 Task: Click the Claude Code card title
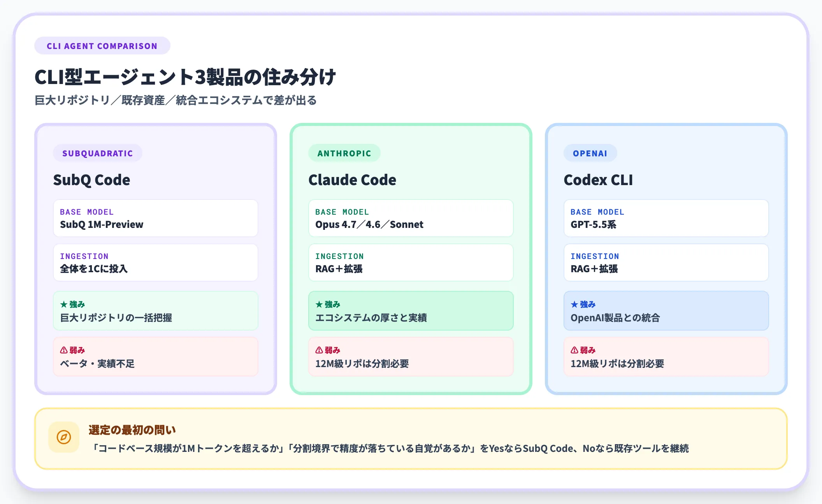(352, 180)
